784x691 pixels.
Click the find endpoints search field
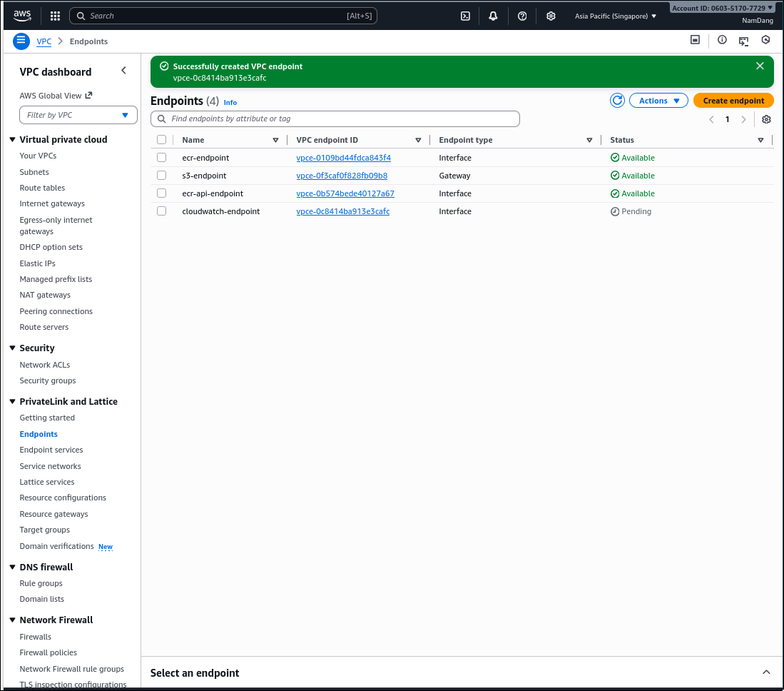pos(335,118)
